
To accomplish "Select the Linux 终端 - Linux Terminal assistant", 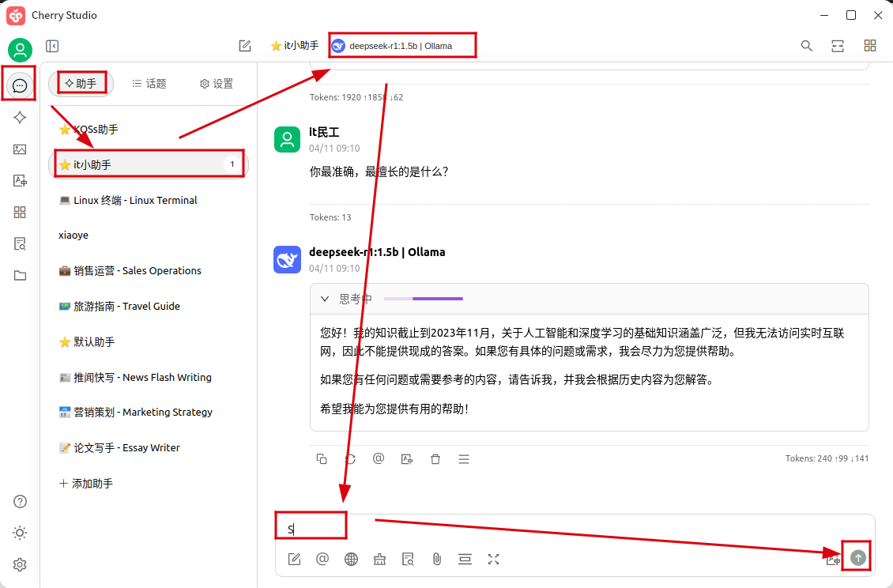I will pos(128,200).
